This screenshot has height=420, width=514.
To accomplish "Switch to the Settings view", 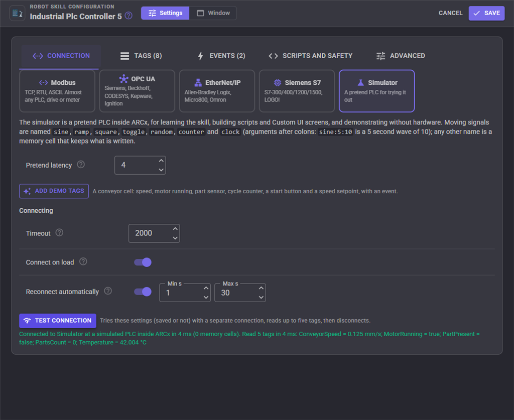I will point(165,13).
